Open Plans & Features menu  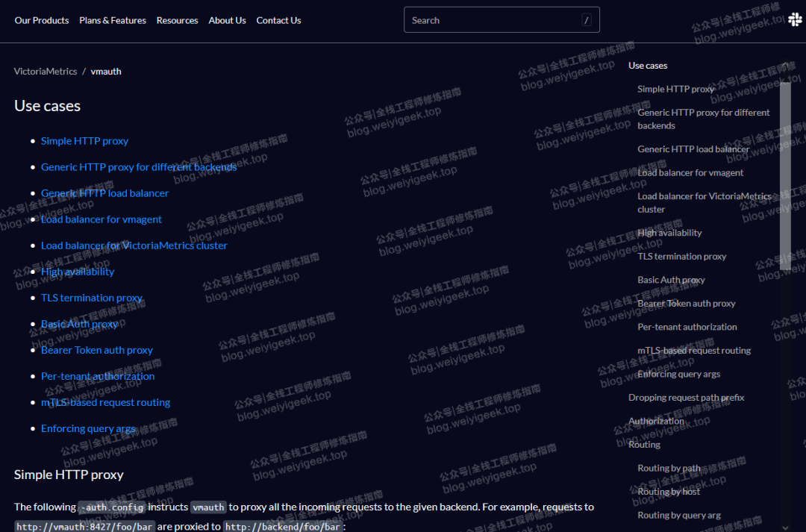pos(113,21)
